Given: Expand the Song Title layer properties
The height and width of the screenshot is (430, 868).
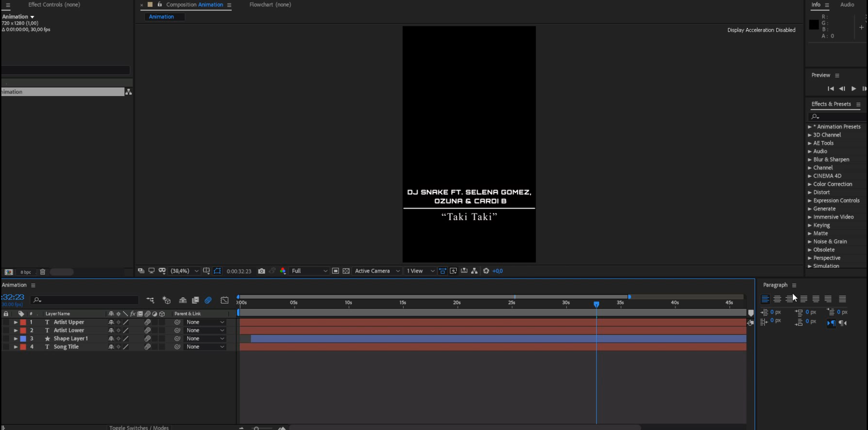Looking at the screenshot, I should tap(15, 347).
